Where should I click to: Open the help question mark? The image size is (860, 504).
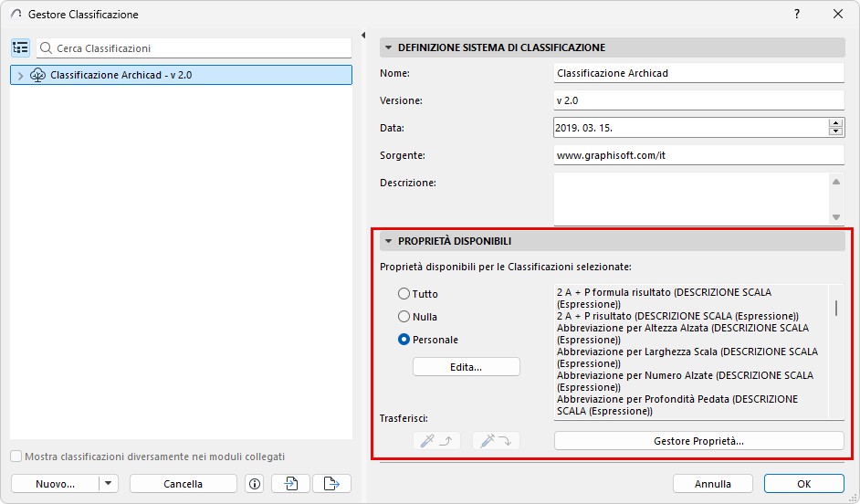pyautogui.click(x=797, y=14)
